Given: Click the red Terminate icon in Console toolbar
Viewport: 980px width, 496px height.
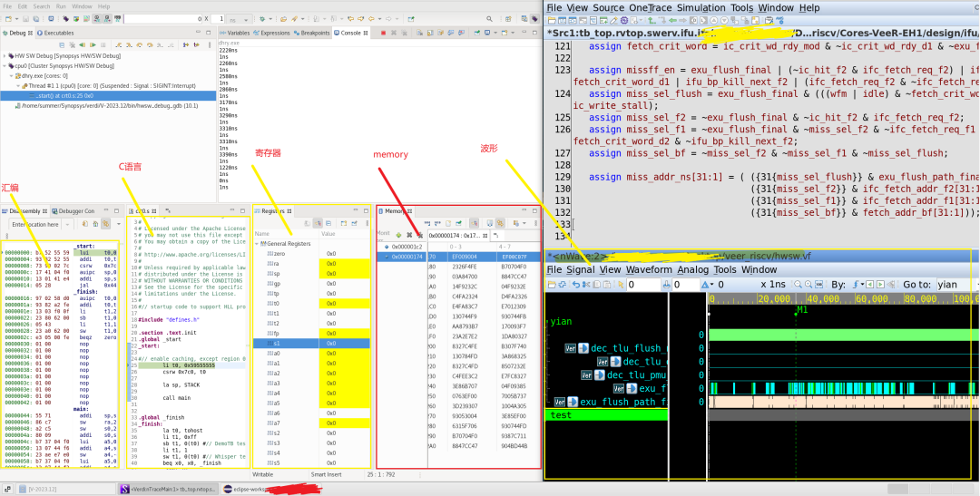Looking at the screenshot, I should click(383, 33).
